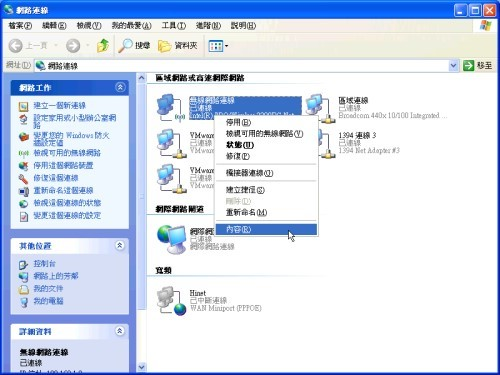500x375 pixels.
Task: Choose Create Shortcut (建立捷徑) in context menu
Action: pos(266,190)
